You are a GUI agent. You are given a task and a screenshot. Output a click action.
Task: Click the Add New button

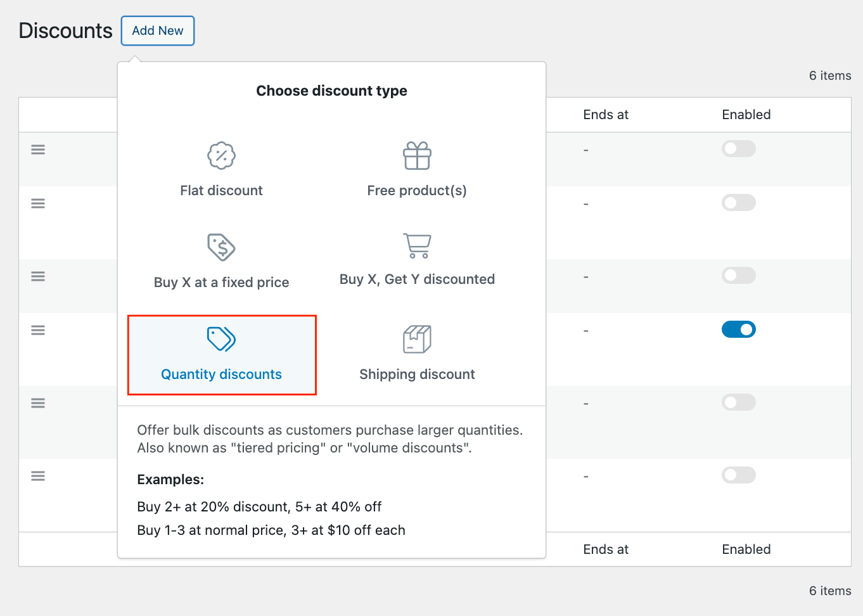[157, 30]
